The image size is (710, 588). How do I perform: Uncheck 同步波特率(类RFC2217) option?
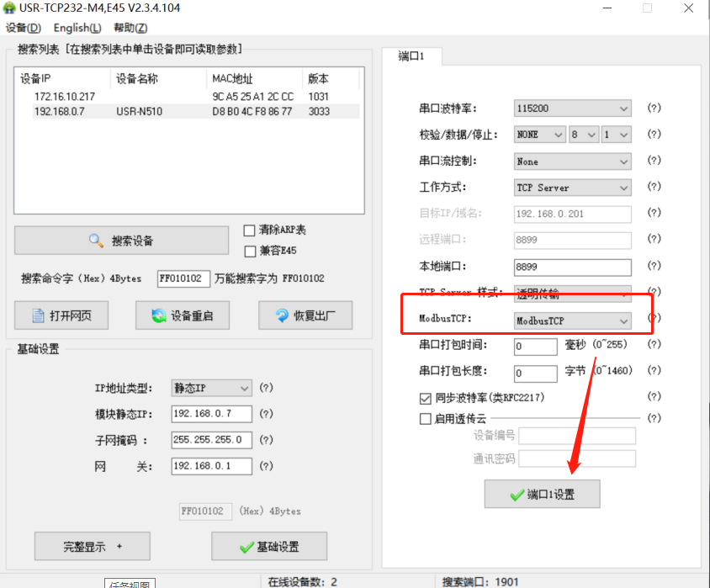pyautogui.click(x=425, y=397)
